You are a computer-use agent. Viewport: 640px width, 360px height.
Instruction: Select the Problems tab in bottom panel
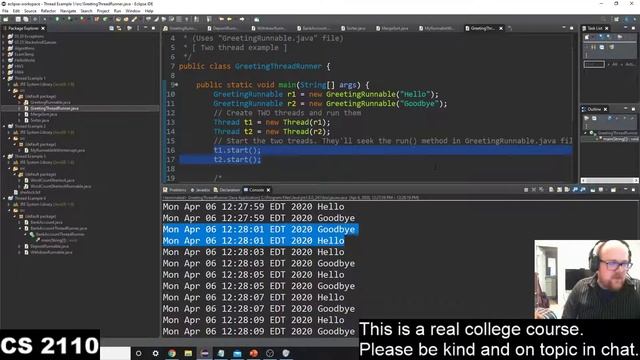coord(175,190)
